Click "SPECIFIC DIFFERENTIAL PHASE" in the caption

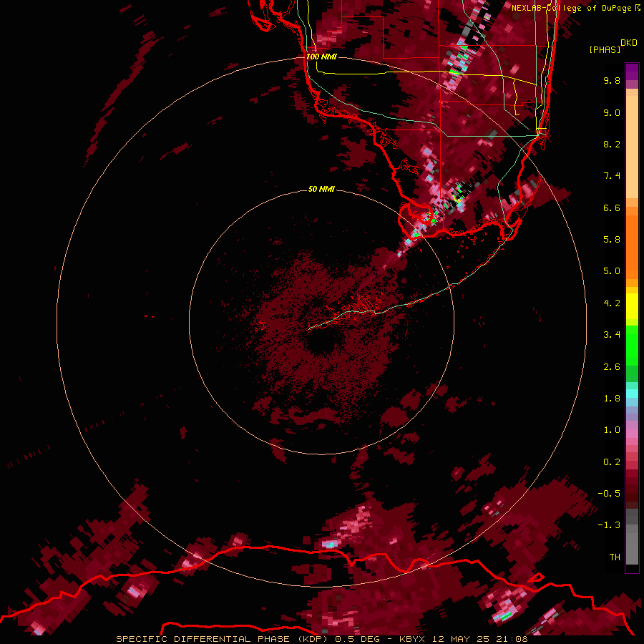(x=204, y=639)
